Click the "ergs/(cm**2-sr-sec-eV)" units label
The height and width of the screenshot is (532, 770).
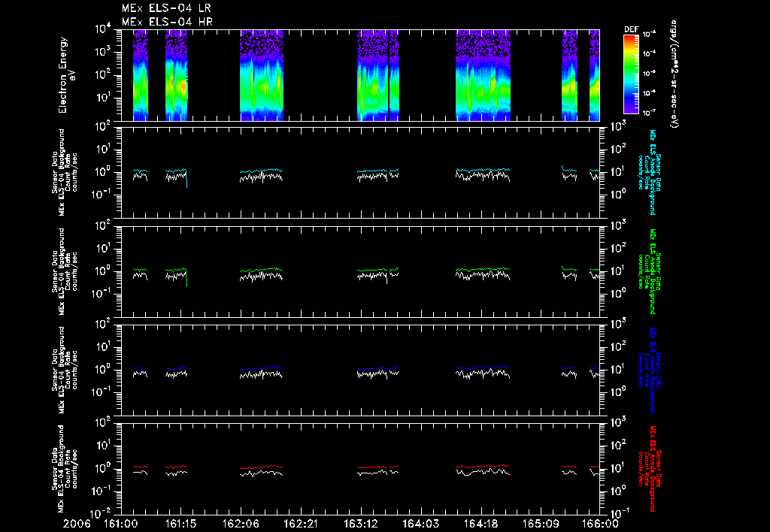click(675, 74)
